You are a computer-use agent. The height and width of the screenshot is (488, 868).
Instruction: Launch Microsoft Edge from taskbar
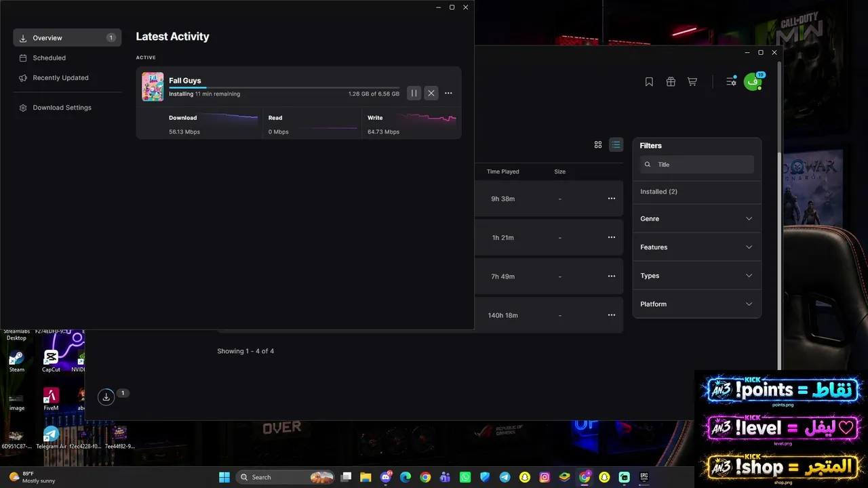point(406,477)
